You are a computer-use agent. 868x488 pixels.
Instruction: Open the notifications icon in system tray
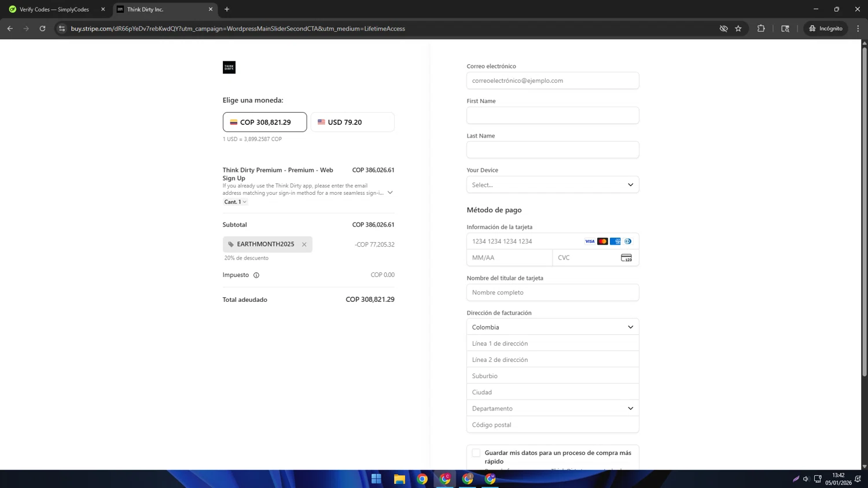tap(858, 479)
